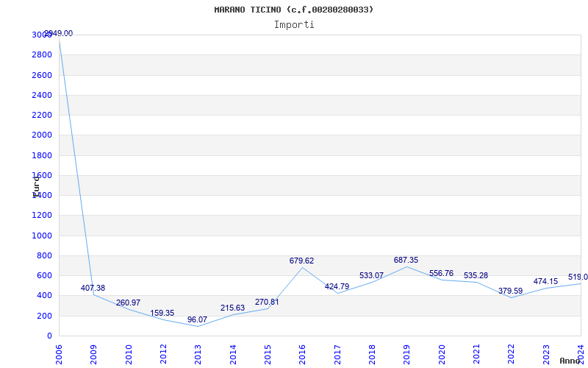
Task: Click the 2400 y-axis value
Action: [x=42, y=95]
